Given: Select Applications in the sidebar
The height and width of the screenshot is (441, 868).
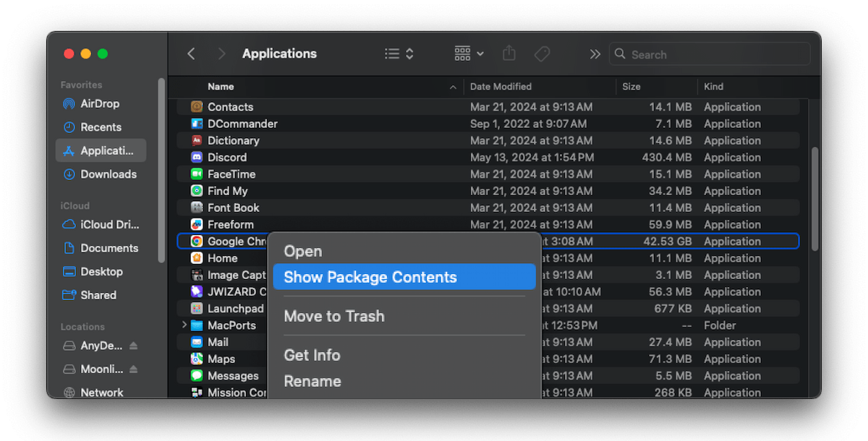Looking at the screenshot, I should pyautogui.click(x=101, y=150).
